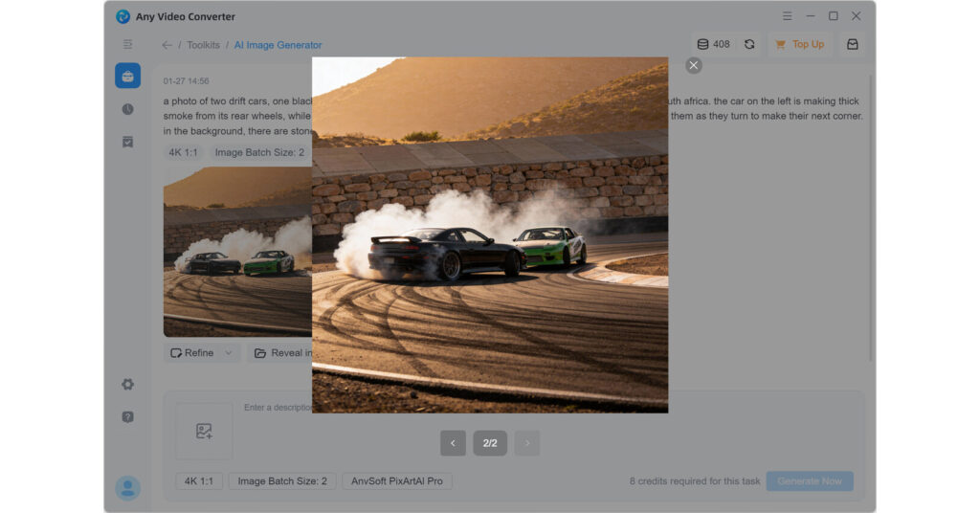The width and height of the screenshot is (980, 513).
Task: Click the credits required text
Action: (695, 481)
